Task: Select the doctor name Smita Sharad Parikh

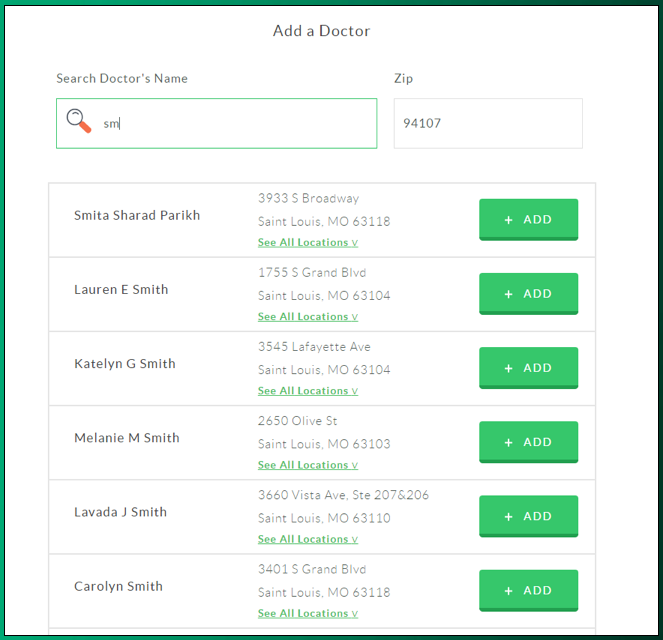Action: (x=137, y=216)
